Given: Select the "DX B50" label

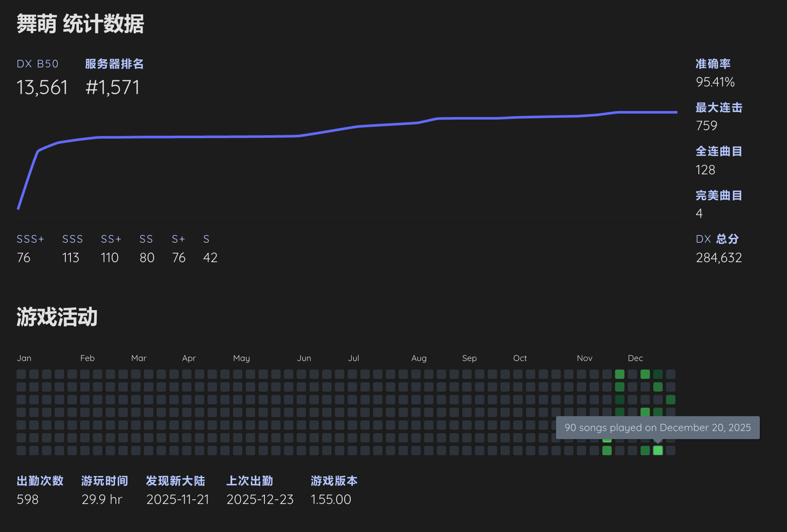Looking at the screenshot, I should (x=37, y=64).
